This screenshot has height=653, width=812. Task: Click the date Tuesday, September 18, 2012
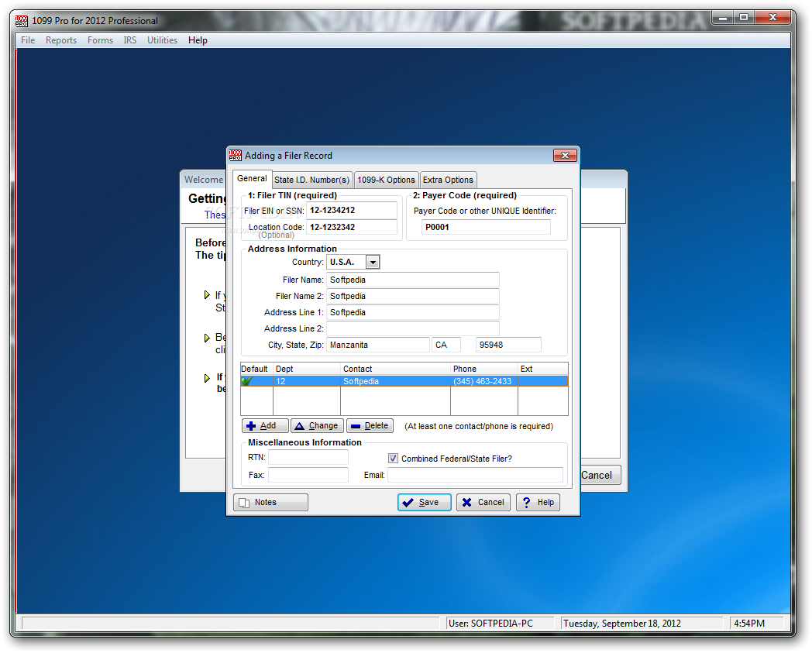[x=642, y=623]
